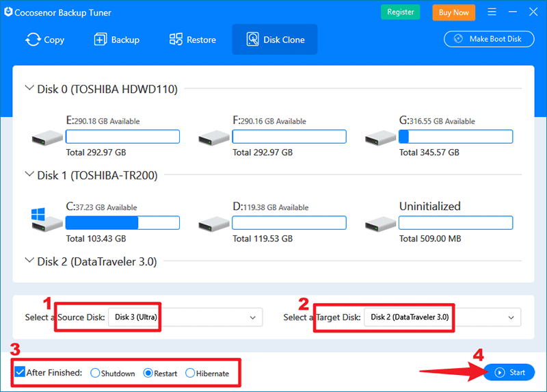The width and height of the screenshot is (547, 392).
Task: Open the hamburger menu icon
Action: click(492, 12)
